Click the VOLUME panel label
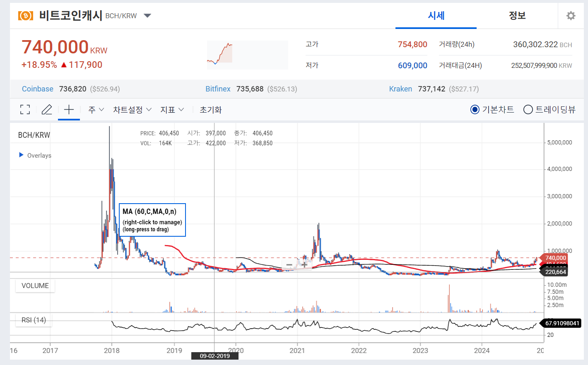Viewport: 588px width, 365px height. click(35, 286)
